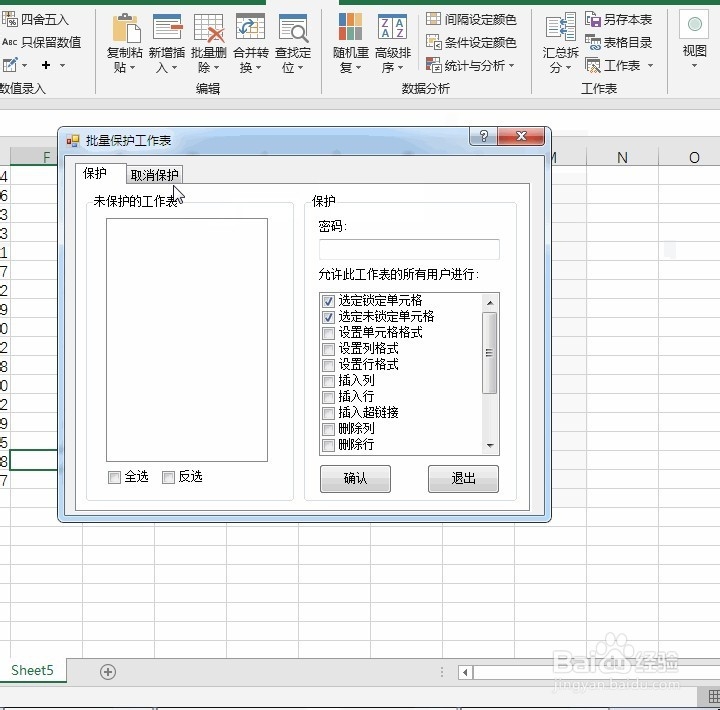Click the edit pencil icon in 数值录入
Screen dimensions: 720x710
coord(10,65)
